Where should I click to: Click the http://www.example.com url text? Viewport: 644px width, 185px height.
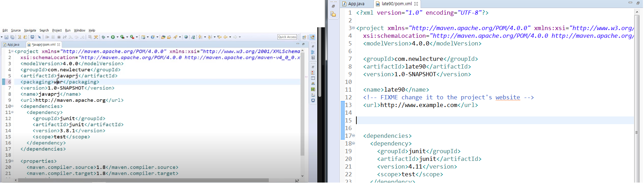coord(419,105)
